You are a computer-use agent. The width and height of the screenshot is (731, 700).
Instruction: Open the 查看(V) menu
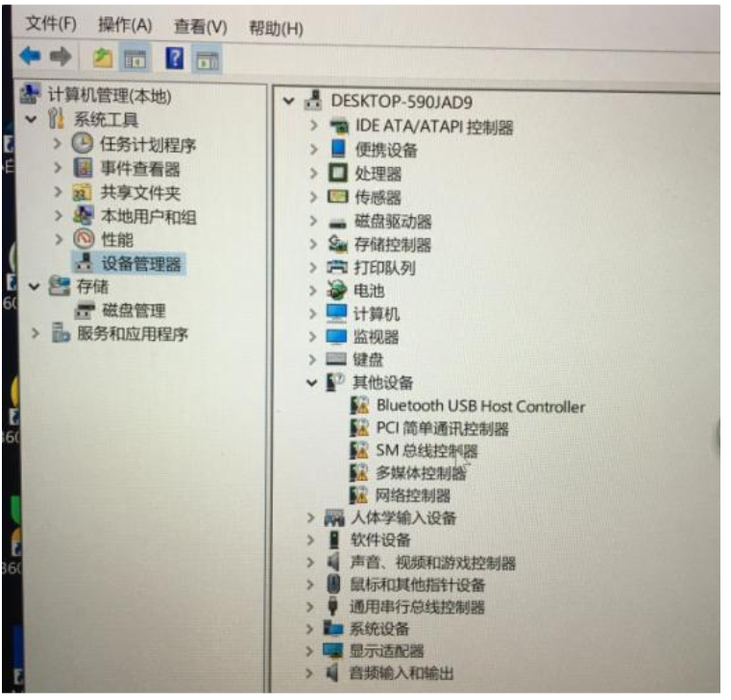(201, 27)
